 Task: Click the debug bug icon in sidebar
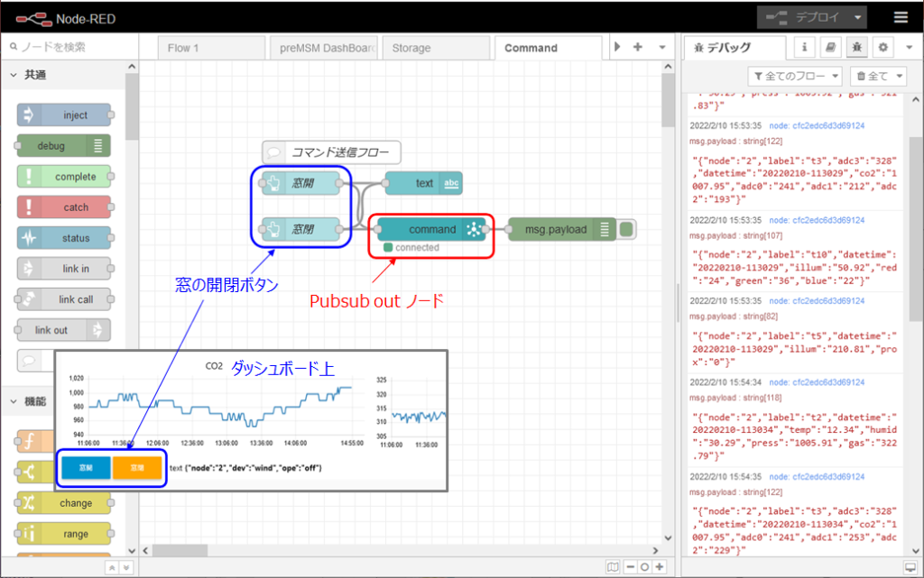[857, 48]
